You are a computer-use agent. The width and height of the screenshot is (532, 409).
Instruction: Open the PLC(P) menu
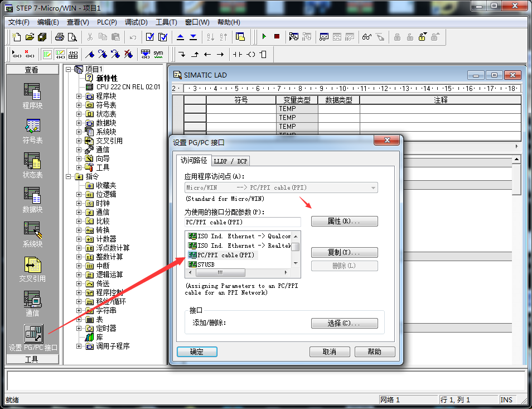pyautogui.click(x=107, y=22)
